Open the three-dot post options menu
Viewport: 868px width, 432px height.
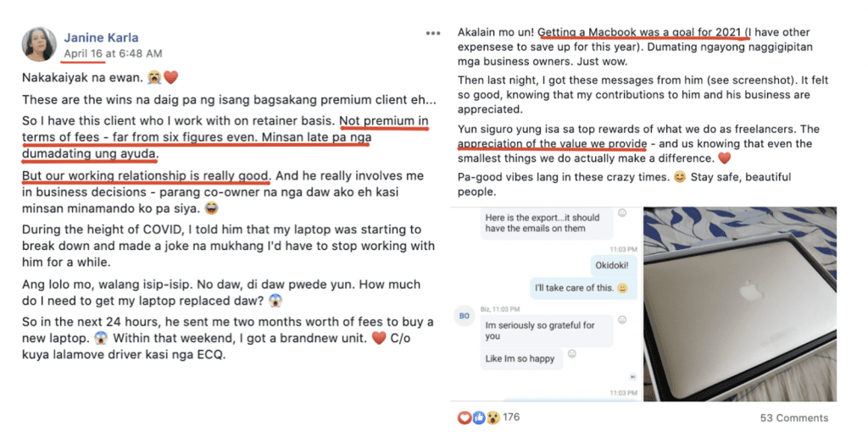coord(433,33)
